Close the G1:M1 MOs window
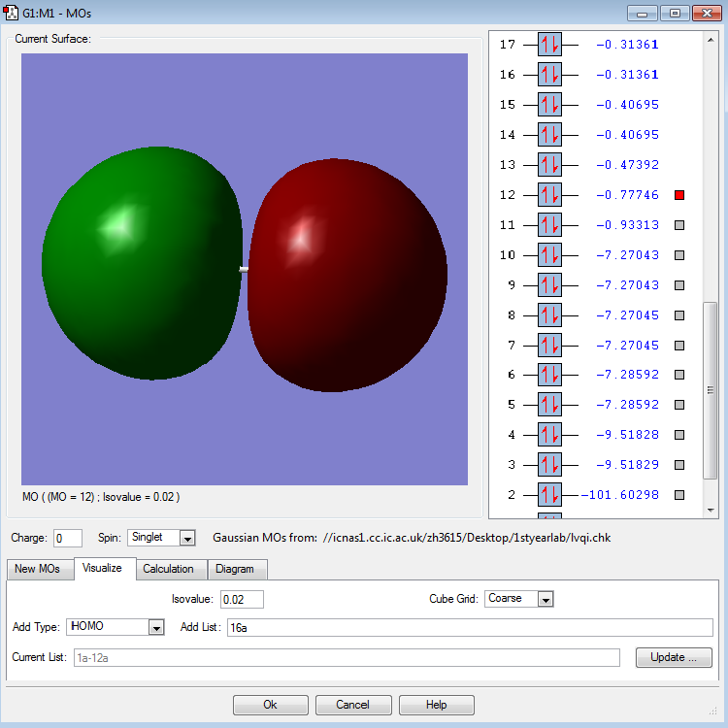This screenshot has width=728, height=728. (x=707, y=13)
